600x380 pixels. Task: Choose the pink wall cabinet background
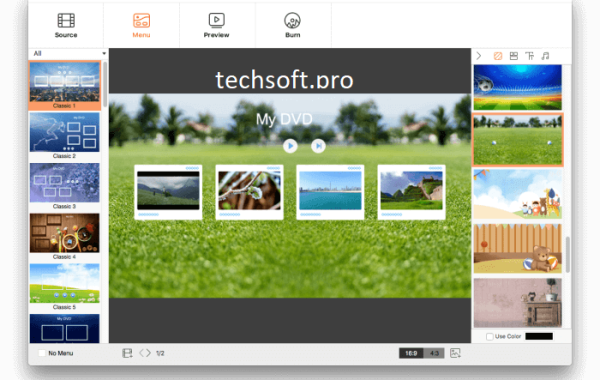point(518,303)
